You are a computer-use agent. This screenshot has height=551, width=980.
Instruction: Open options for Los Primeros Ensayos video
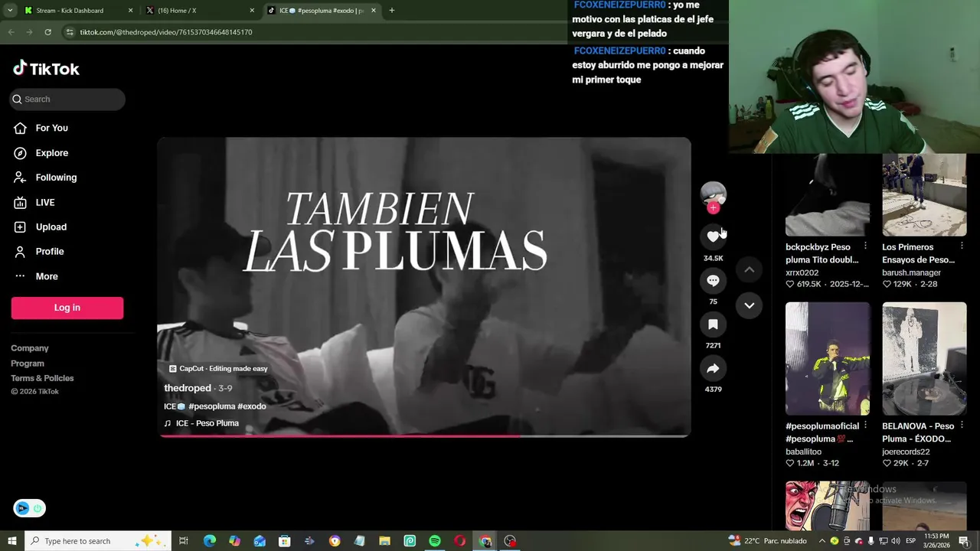point(962,246)
